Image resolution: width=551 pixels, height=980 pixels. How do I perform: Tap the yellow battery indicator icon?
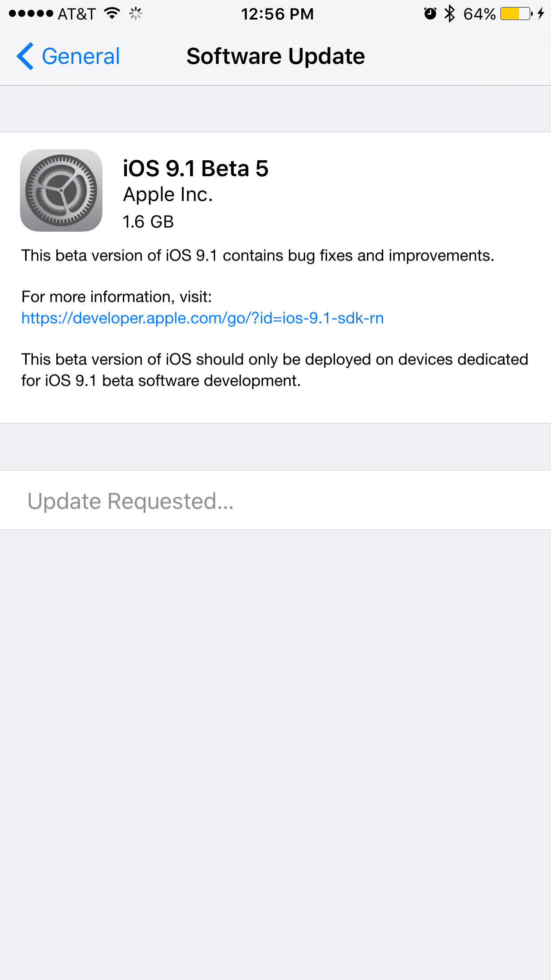click(x=516, y=14)
